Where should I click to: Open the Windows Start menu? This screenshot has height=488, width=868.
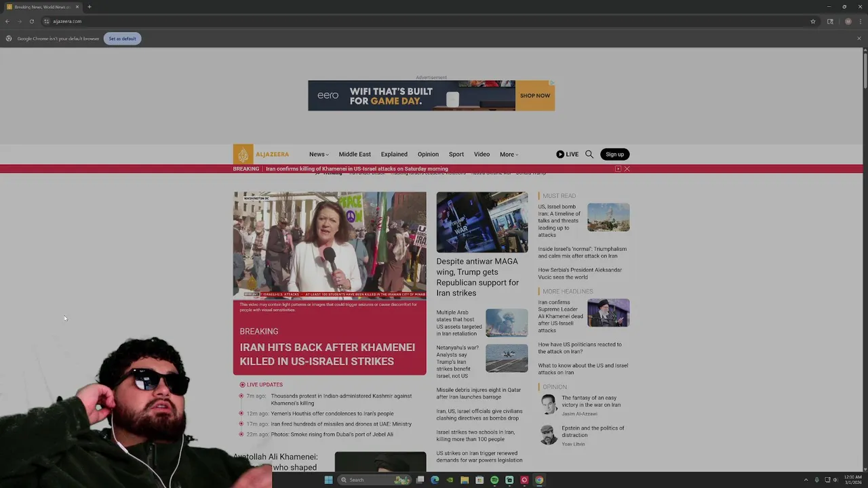click(x=328, y=480)
